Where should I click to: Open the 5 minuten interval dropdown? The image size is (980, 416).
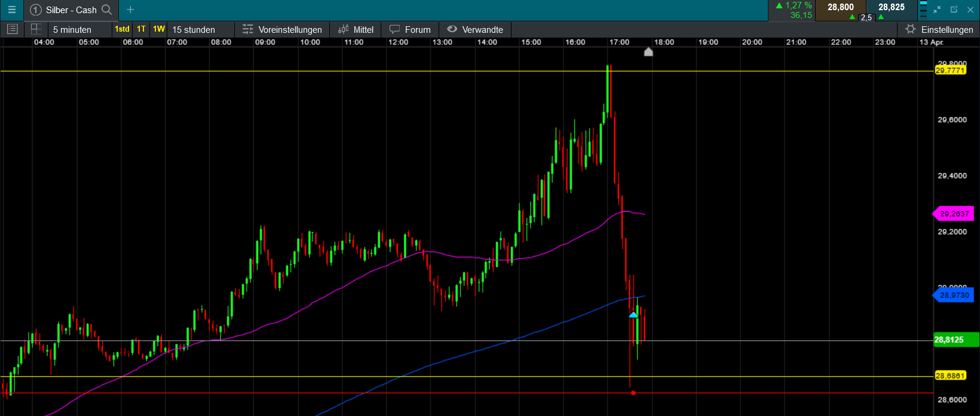[x=80, y=29]
